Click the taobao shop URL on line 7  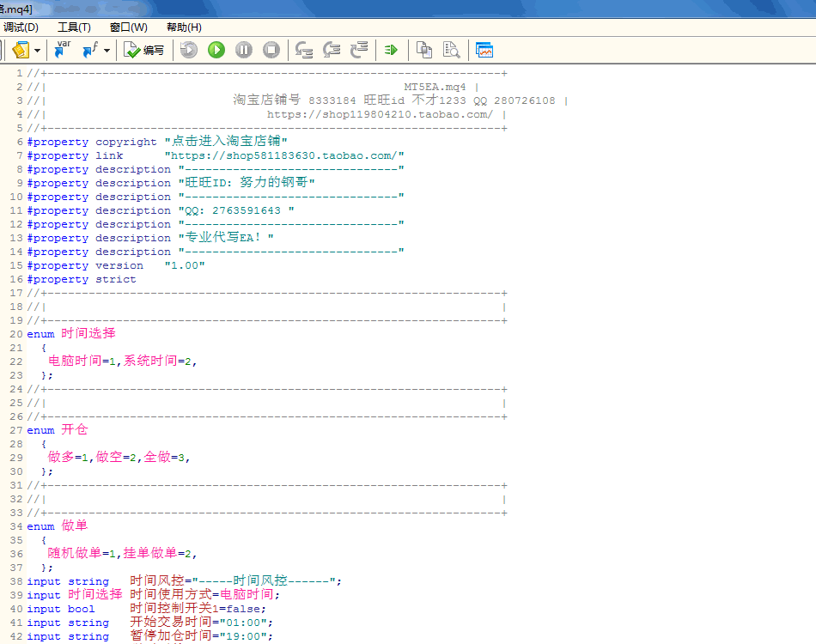pyautogui.click(x=284, y=155)
